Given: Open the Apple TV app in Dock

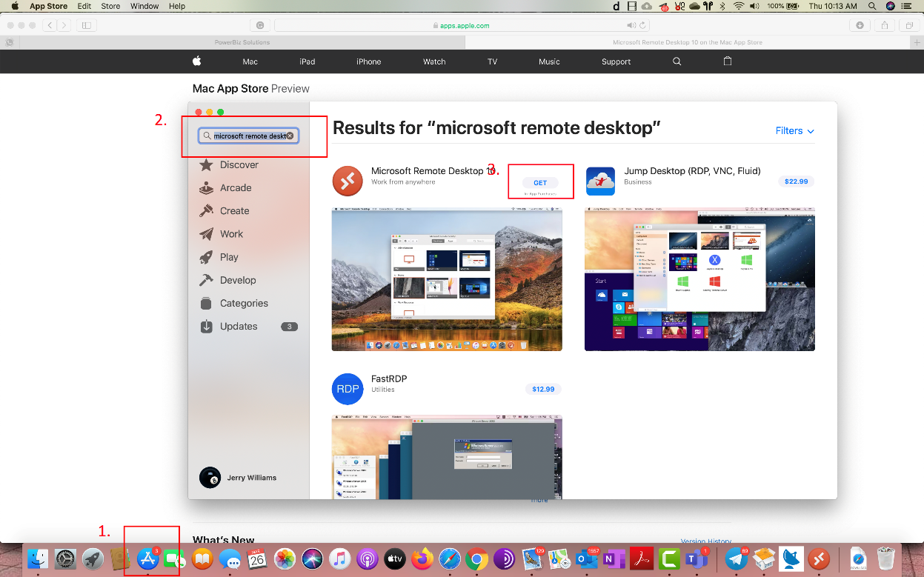Looking at the screenshot, I should click(395, 559).
